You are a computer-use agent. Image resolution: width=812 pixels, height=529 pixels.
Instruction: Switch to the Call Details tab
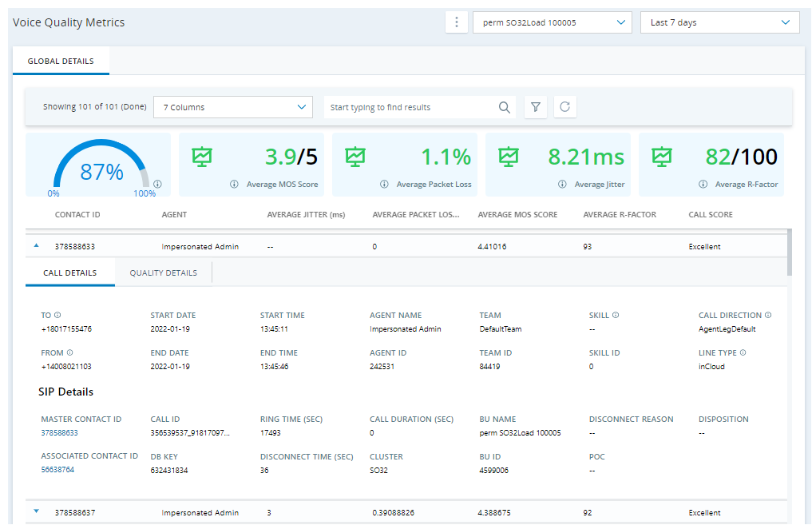70,273
